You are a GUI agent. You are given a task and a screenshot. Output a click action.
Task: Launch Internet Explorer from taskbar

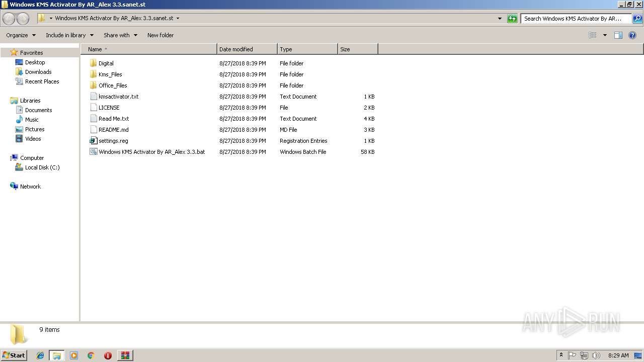(x=40, y=355)
